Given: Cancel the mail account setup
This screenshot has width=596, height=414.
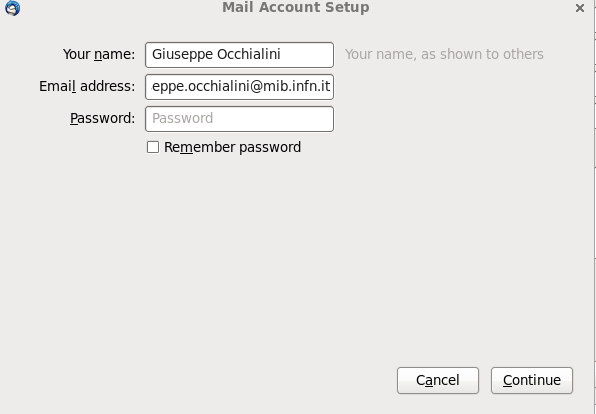Looking at the screenshot, I should pyautogui.click(x=438, y=380).
